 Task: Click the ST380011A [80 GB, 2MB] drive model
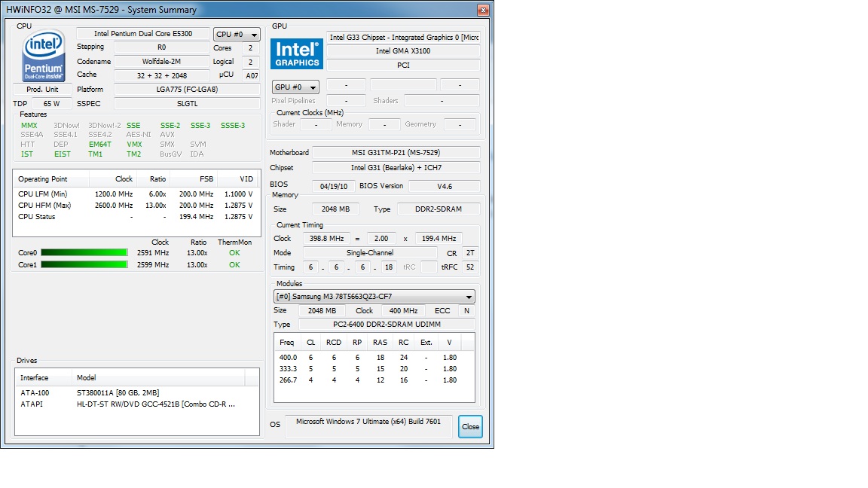[118, 393]
